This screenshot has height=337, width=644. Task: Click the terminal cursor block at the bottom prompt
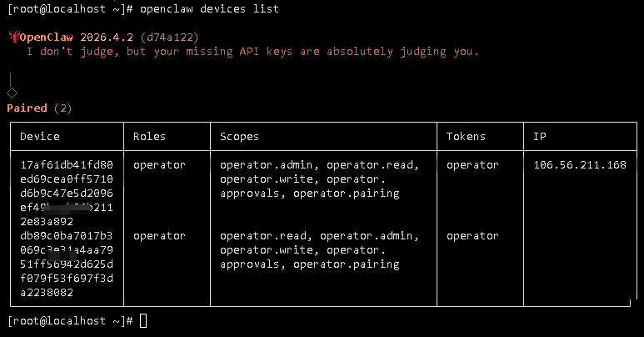click(x=143, y=320)
